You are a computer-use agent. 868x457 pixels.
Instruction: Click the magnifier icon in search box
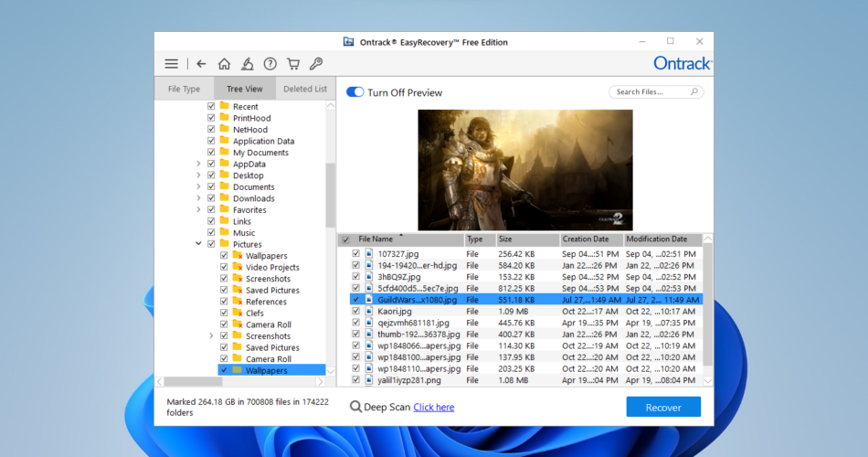click(693, 92)
